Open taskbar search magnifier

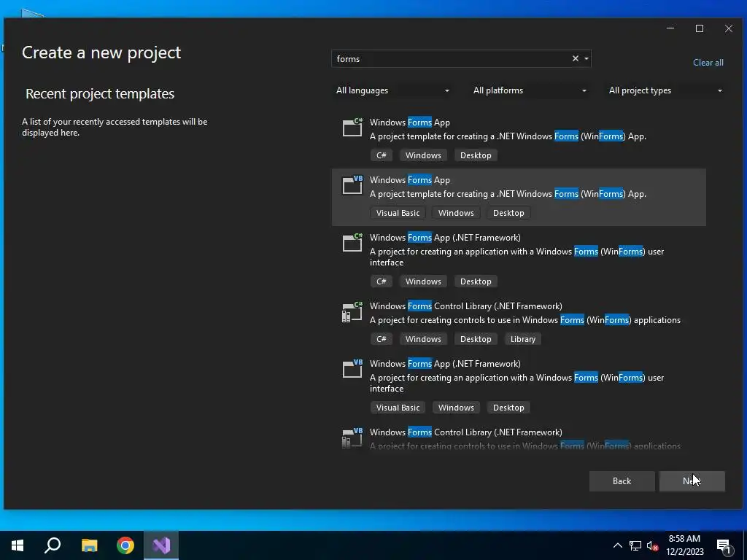(53, 545)
